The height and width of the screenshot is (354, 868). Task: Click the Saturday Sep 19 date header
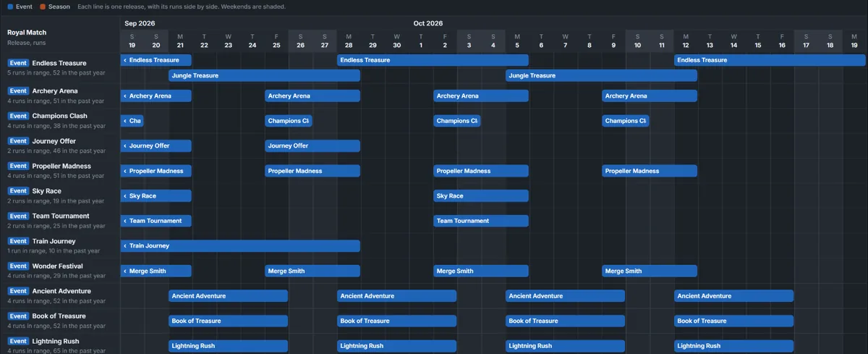(132, 41)
